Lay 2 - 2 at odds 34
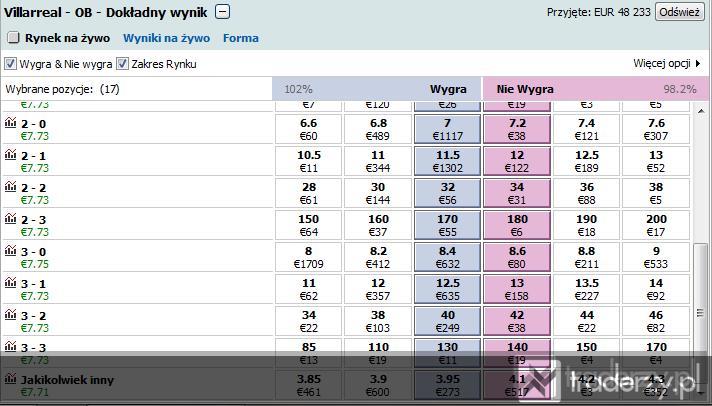 517,193
